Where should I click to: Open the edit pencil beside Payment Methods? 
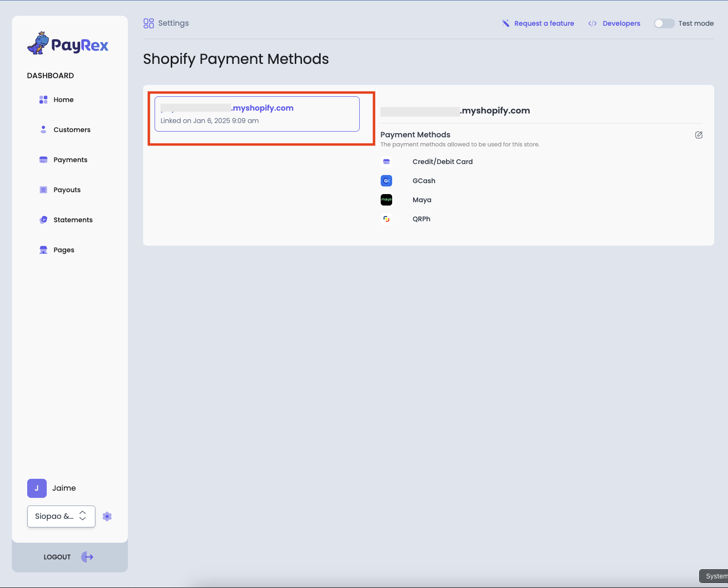(x=698, y=135)
